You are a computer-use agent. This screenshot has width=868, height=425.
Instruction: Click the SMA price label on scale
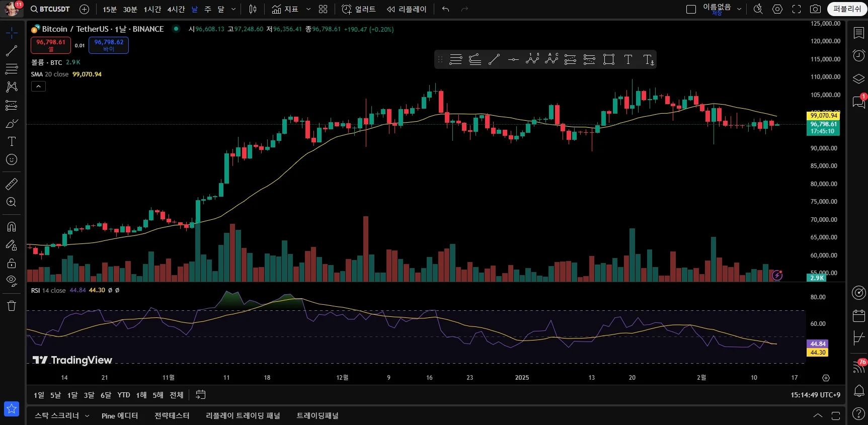(x=823, y=116)
